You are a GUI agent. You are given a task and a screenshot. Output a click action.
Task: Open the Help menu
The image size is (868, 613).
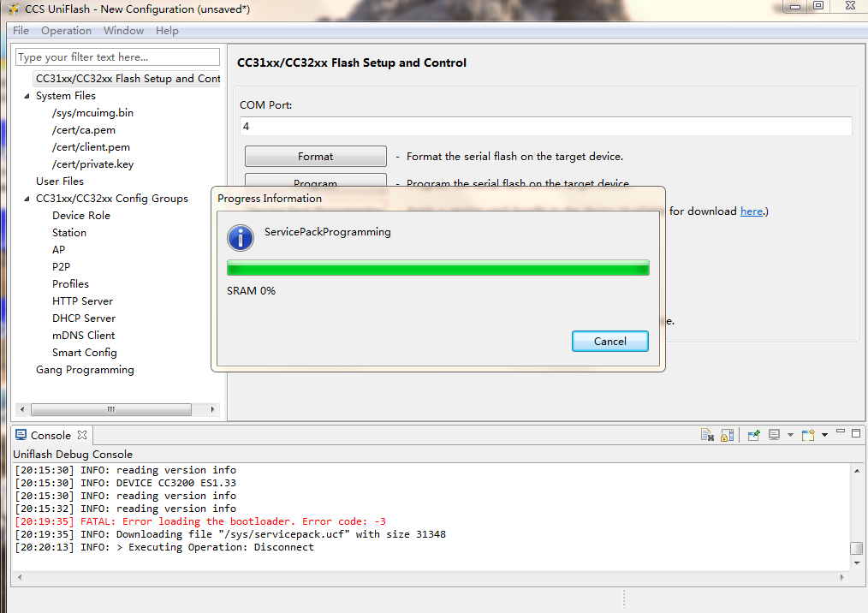(x=167, y=31)
